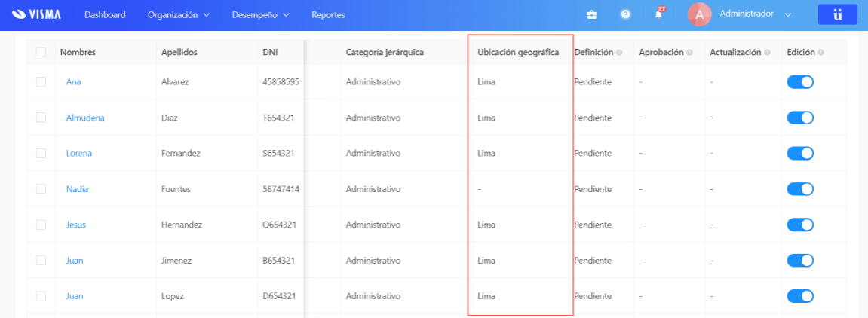Click surname Fuentes
This screenshot has width=868, height=318.
click(176, 189)
